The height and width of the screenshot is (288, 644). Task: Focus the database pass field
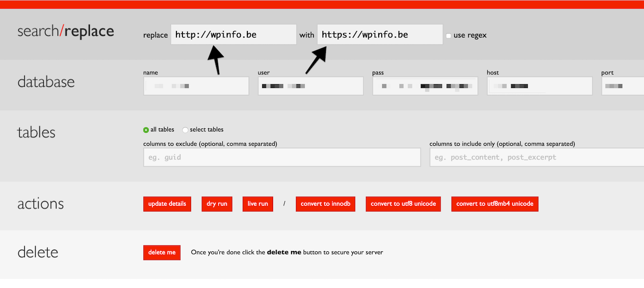coord(425,86)
